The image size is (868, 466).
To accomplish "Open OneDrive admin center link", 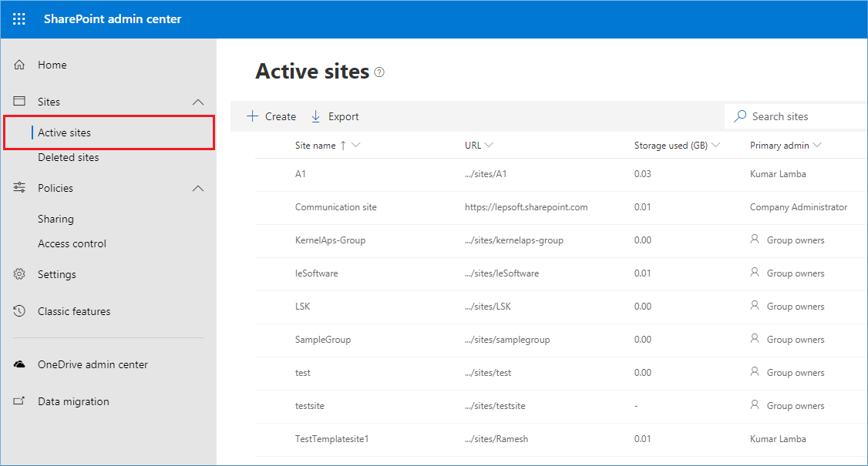I will pyautogui.click(x=93, y=364).
